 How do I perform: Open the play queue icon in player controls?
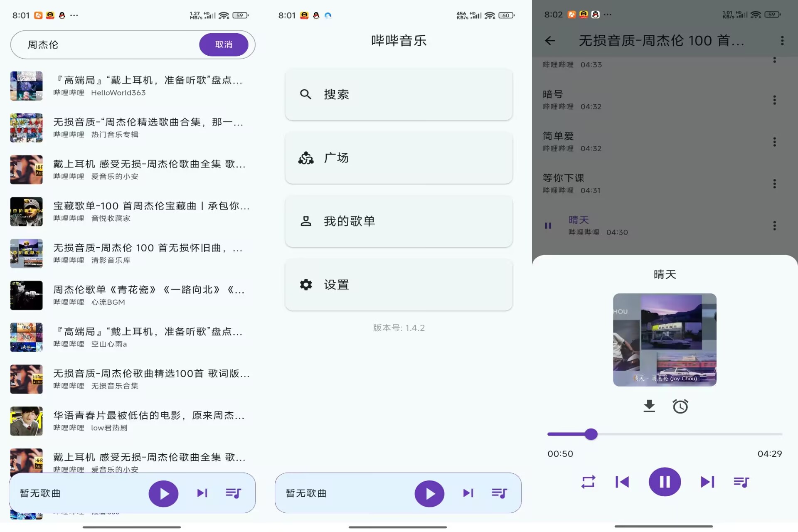(x=741, y=482)
